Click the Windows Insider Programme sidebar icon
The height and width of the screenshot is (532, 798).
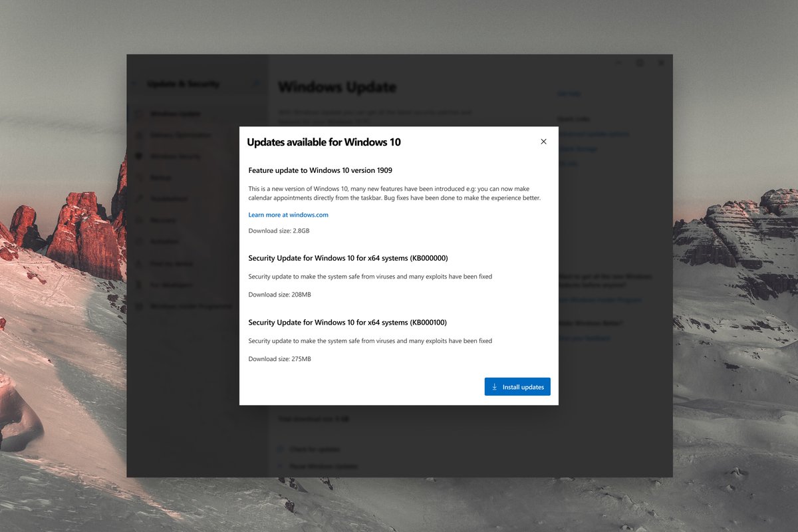coord(138,306)
